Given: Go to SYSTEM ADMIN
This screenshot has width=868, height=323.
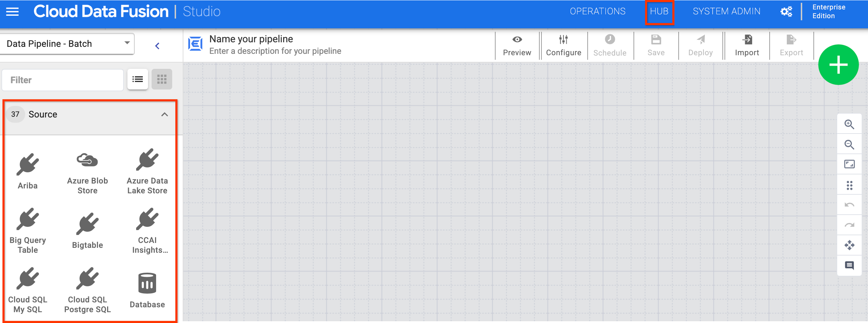Looking at the screenshot, I should coord(726,11).
